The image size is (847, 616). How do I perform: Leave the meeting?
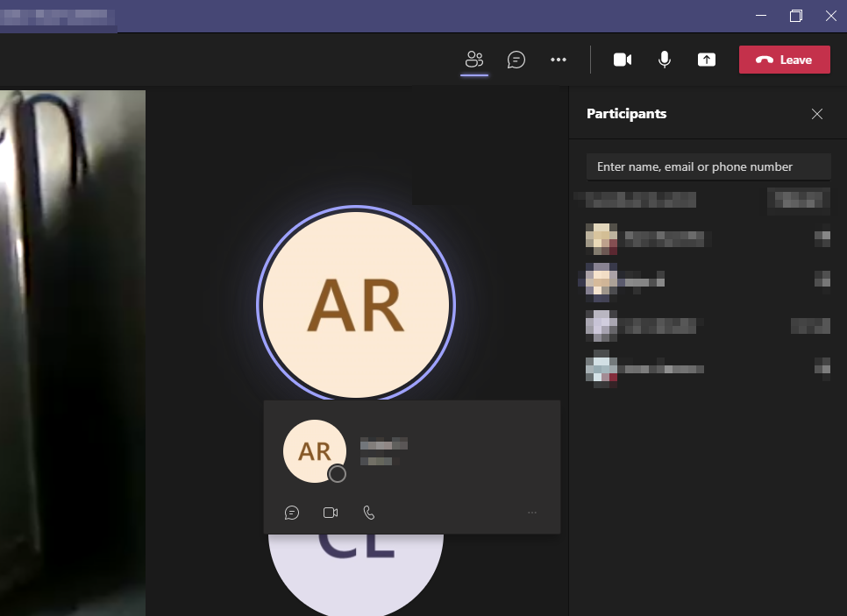coord(785,60)
